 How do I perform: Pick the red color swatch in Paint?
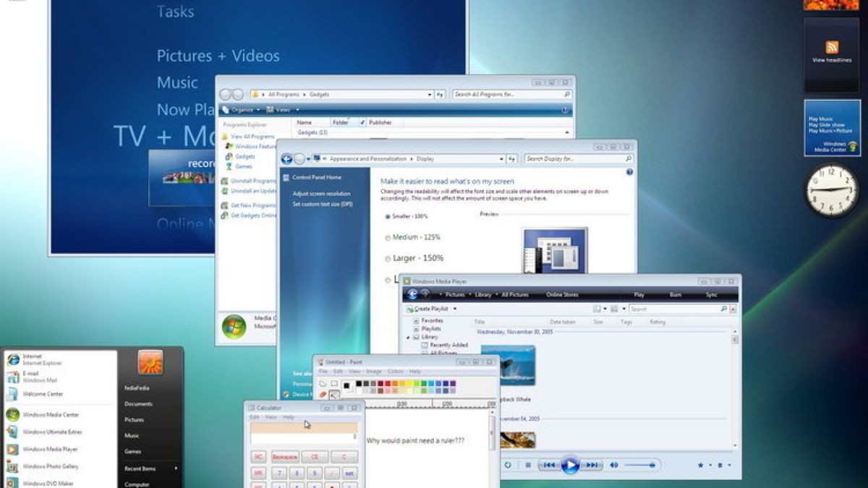(x=388, y=382)
